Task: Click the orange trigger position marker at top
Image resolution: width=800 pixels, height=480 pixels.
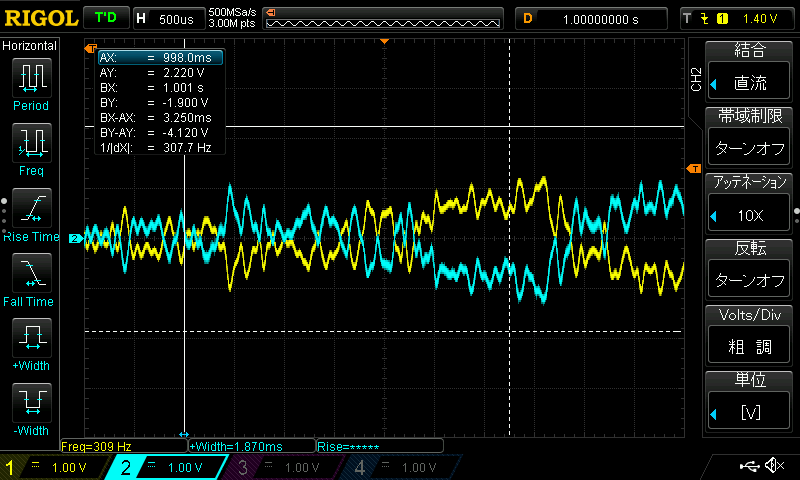Action: (x=385, y=41)
